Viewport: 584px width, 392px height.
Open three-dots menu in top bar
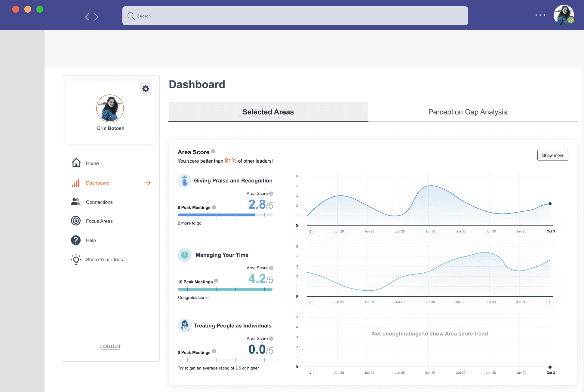point(540,15)
